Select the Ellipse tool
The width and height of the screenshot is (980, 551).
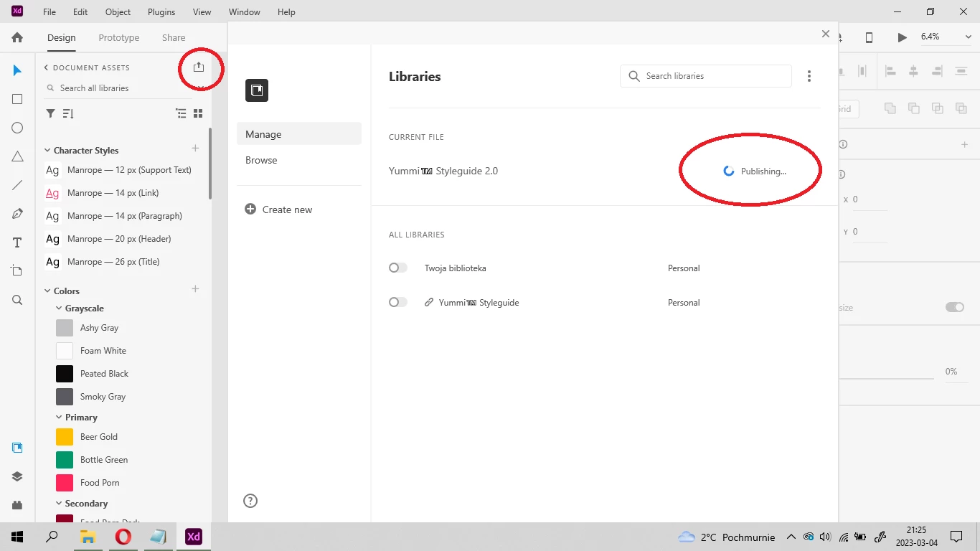[x=17, y=128]
